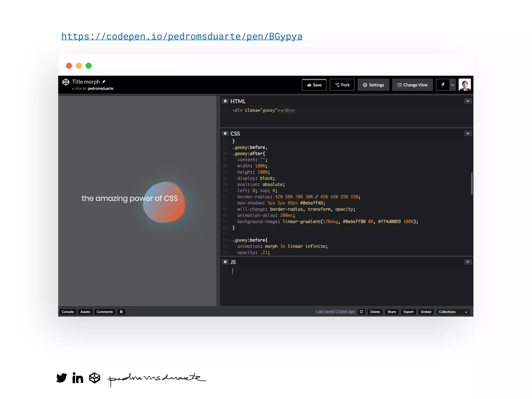Fold CSS code at line 48

[x=230, y=240]
